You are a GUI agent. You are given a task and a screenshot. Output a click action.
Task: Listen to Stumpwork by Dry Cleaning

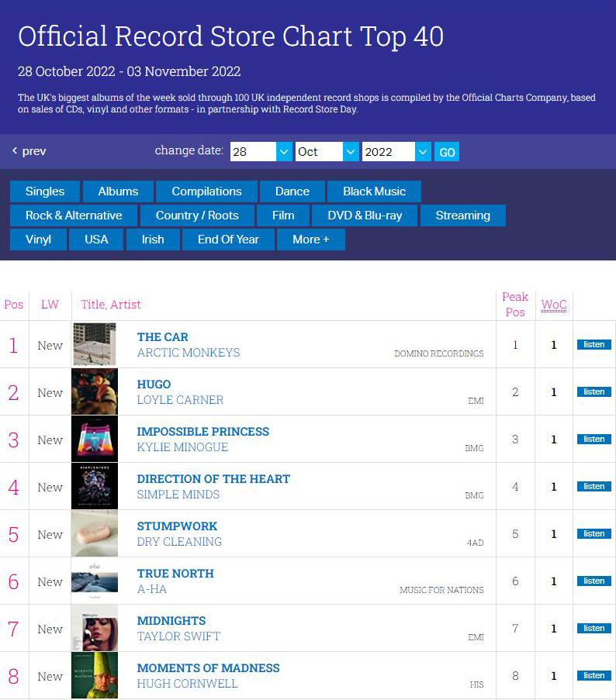coord(594,534)
